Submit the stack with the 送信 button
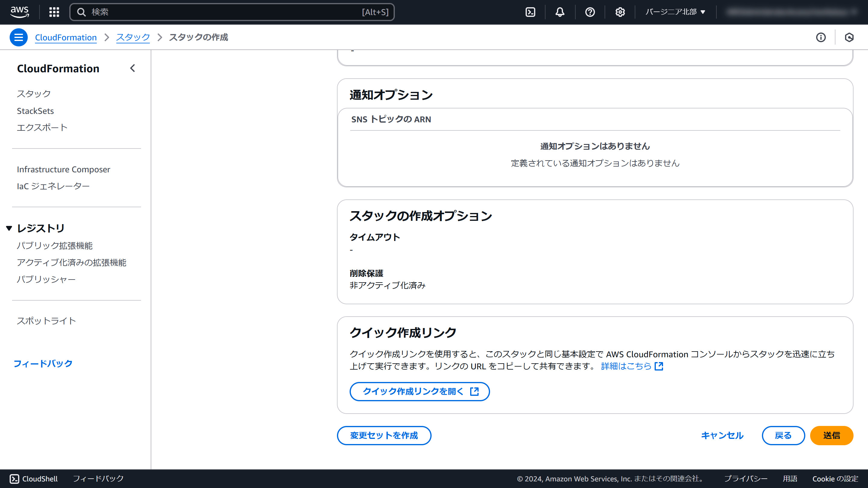Screen dimensions: 868x488 [831, 436]
